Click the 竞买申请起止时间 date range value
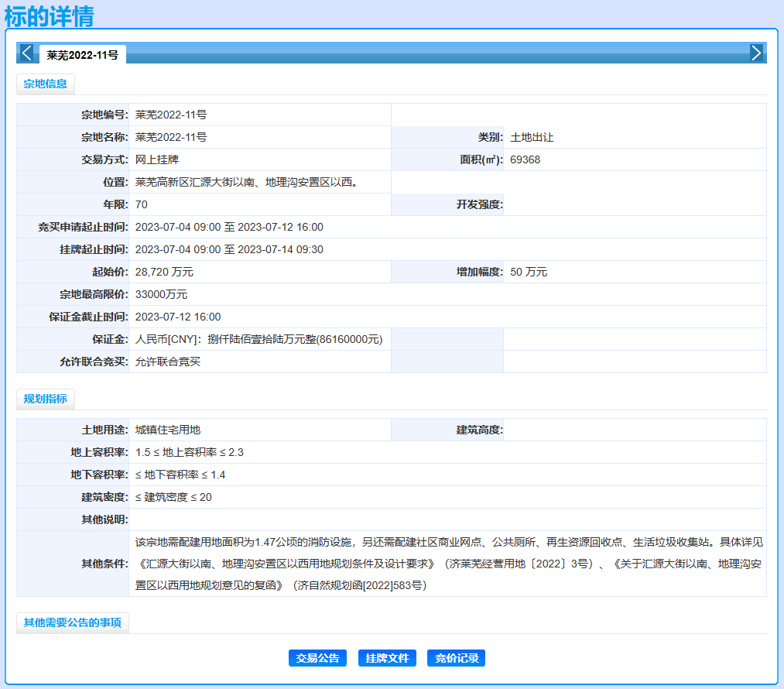Screen dimensions: 784x689 [229, 227]
